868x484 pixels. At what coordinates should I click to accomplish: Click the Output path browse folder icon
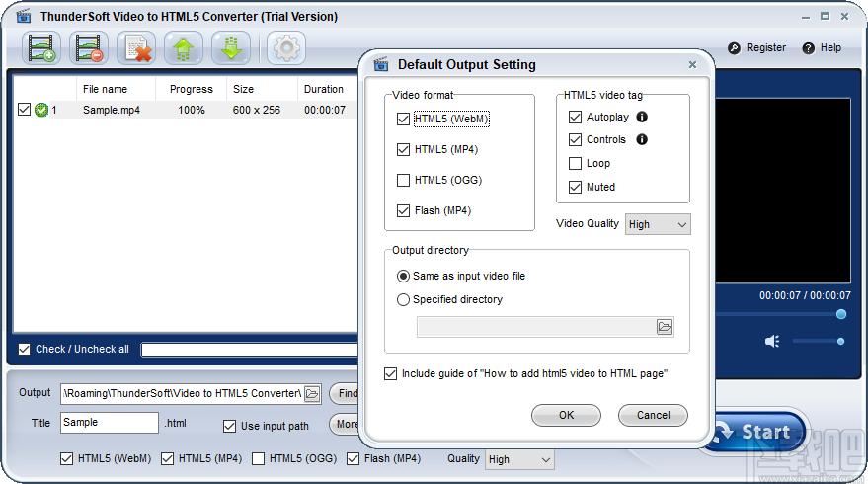point(312,394)
